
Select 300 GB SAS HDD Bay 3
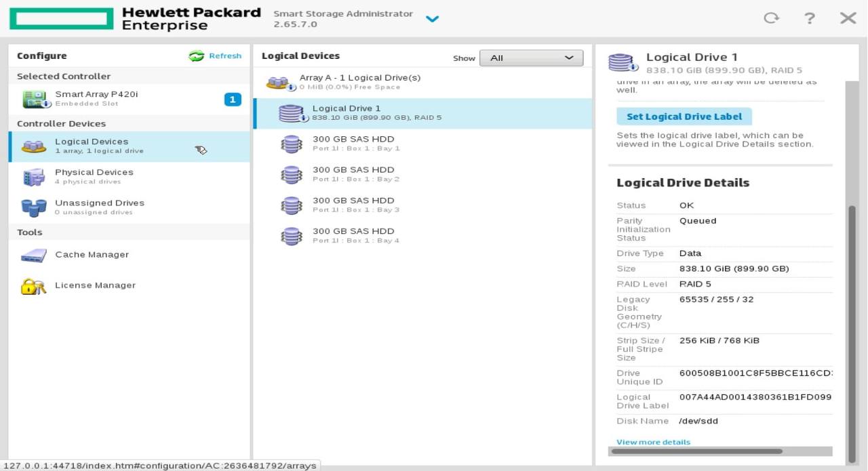(353, 205)
